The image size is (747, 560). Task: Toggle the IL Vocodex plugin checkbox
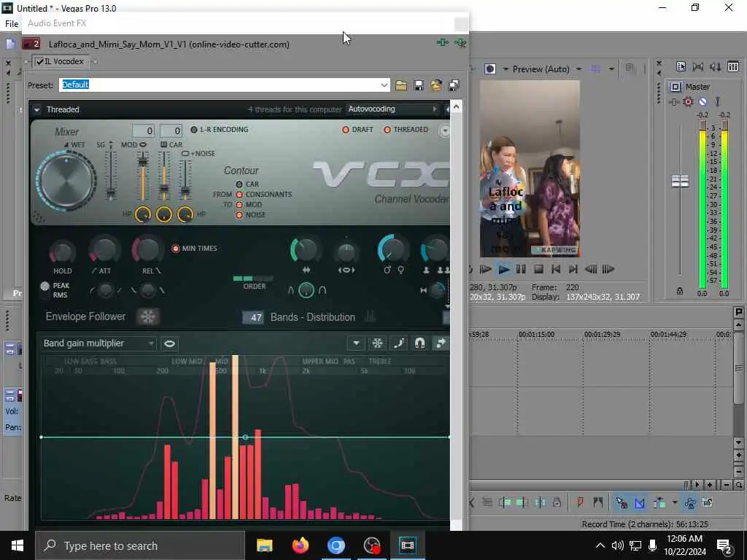[x=40, y=61]
